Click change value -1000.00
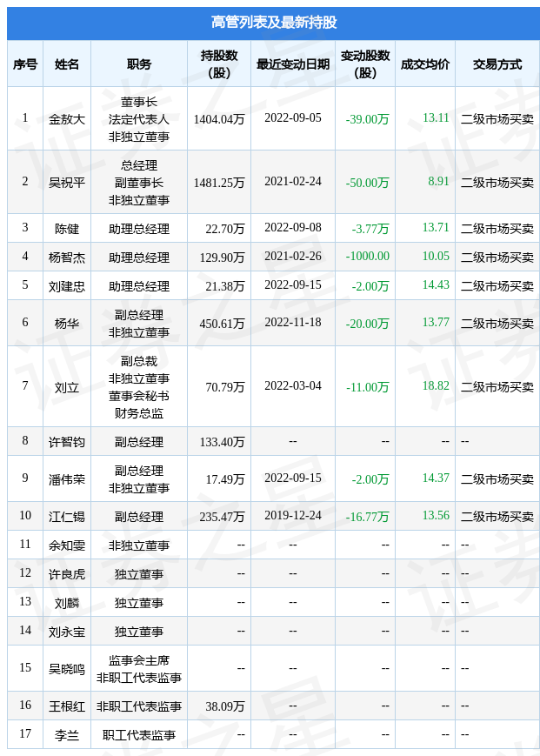This screenshot has height=756, width=540. click(368, 256)
